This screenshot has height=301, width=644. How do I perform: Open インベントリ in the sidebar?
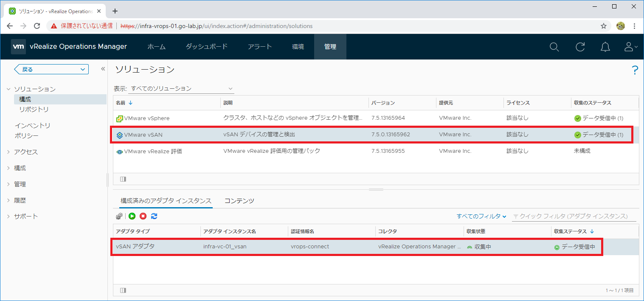(x=33, y=126)
